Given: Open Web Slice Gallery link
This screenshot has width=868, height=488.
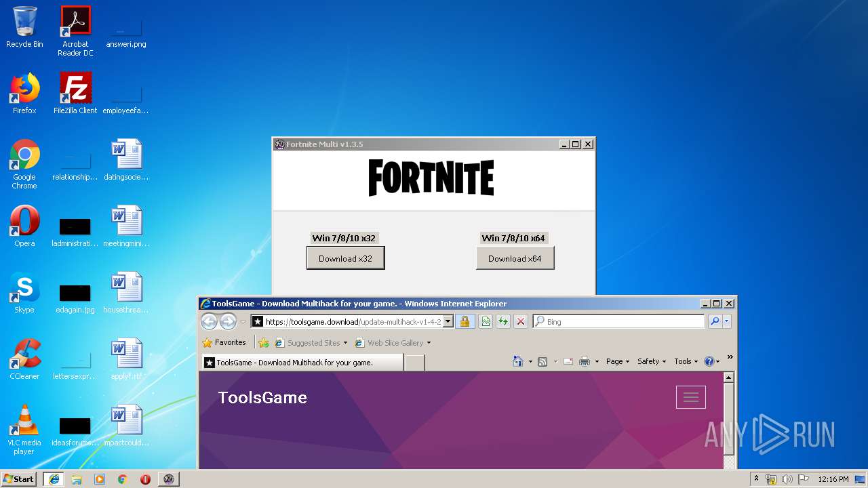Looking at the screenshot, I should 393,343.
